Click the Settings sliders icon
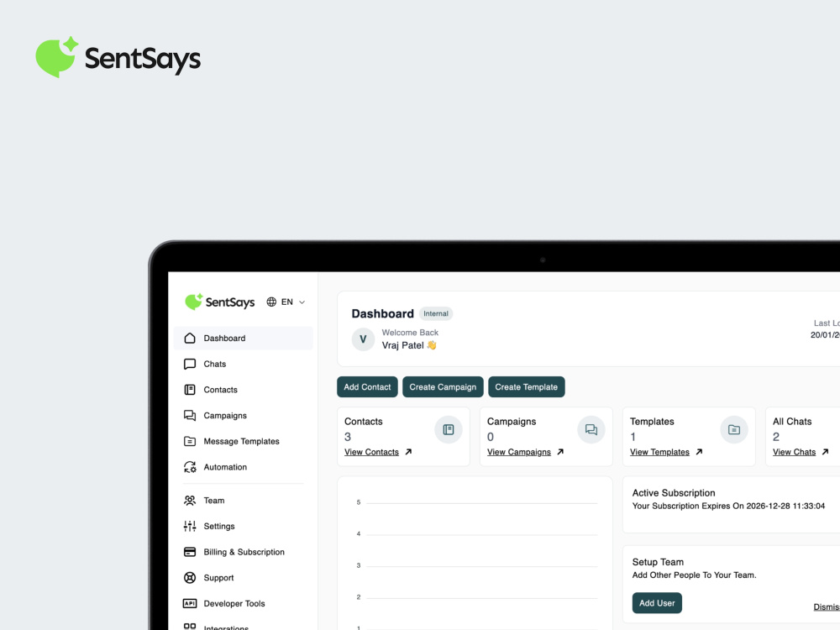This screenshot has height=630, width=840. (x=190, y=526)
